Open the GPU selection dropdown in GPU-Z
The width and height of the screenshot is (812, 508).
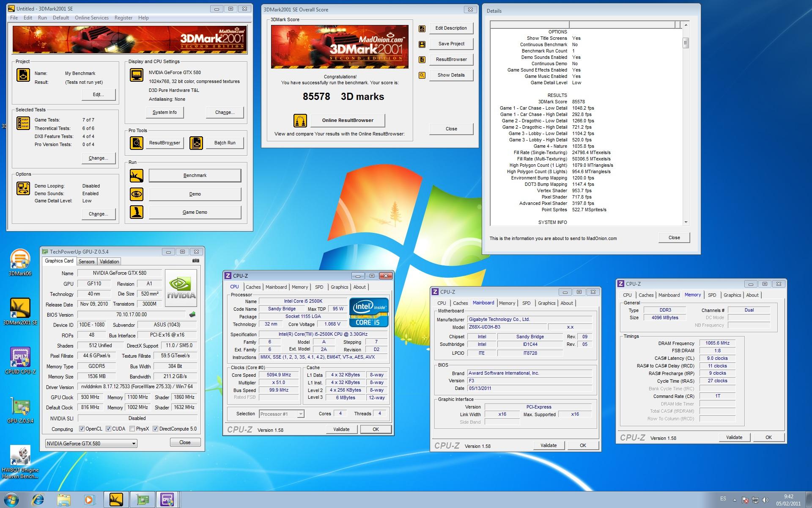coord(91,443)
